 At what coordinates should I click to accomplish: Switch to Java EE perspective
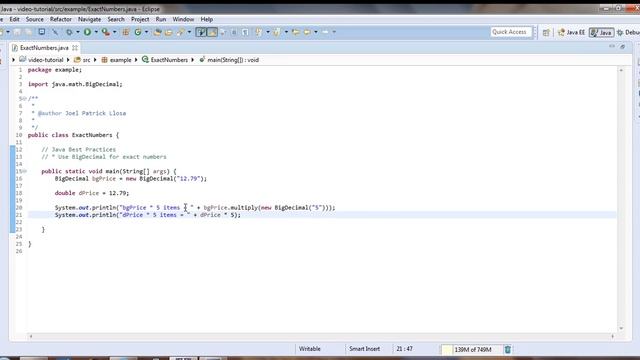(x=571, y=32)
